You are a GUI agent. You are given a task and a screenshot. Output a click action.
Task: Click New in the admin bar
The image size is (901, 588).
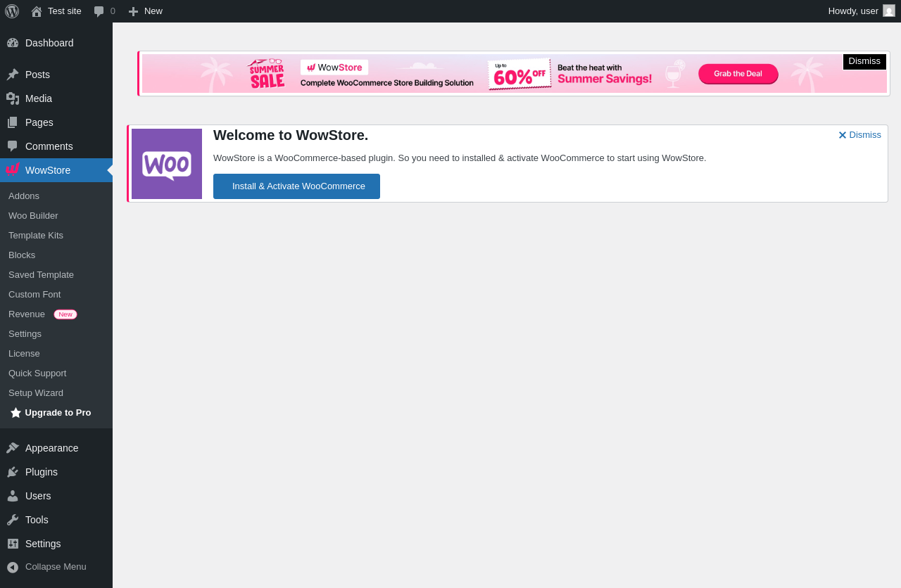click(145, 11)
